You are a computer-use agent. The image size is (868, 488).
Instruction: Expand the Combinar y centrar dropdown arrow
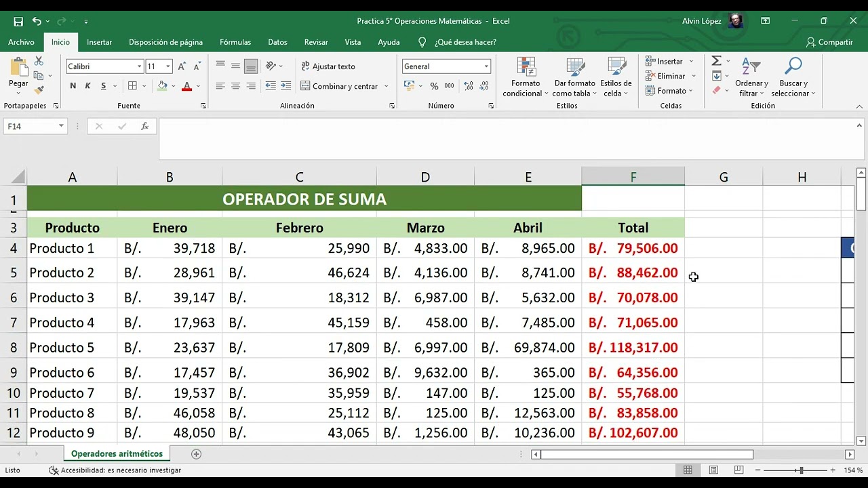click(x=387, y=86)
